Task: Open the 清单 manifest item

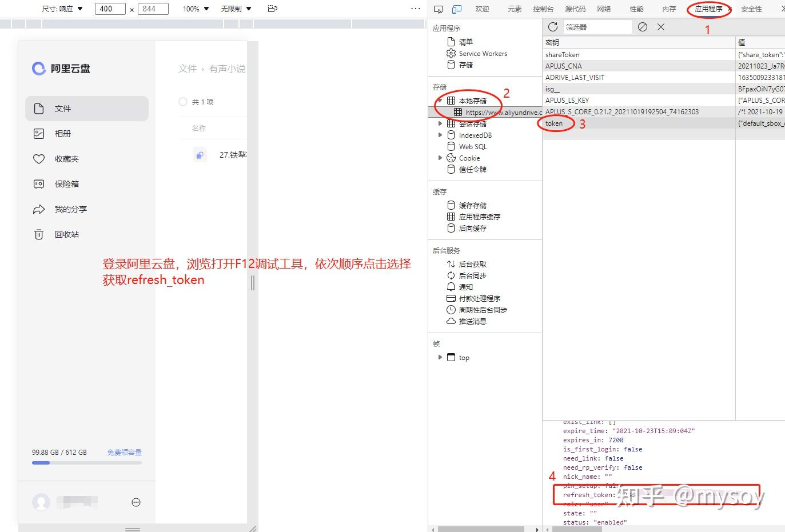Action: click(465, 42)
